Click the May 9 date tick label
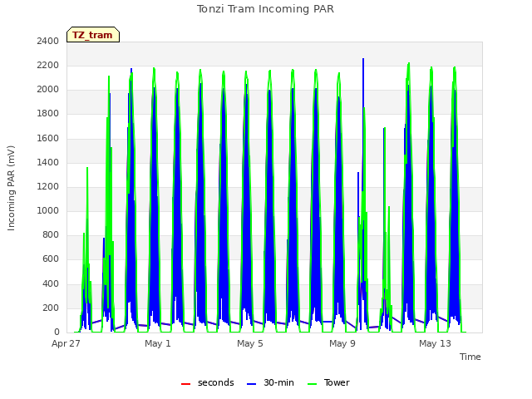This screenshot has width=532, height=399. click(342, 343)
